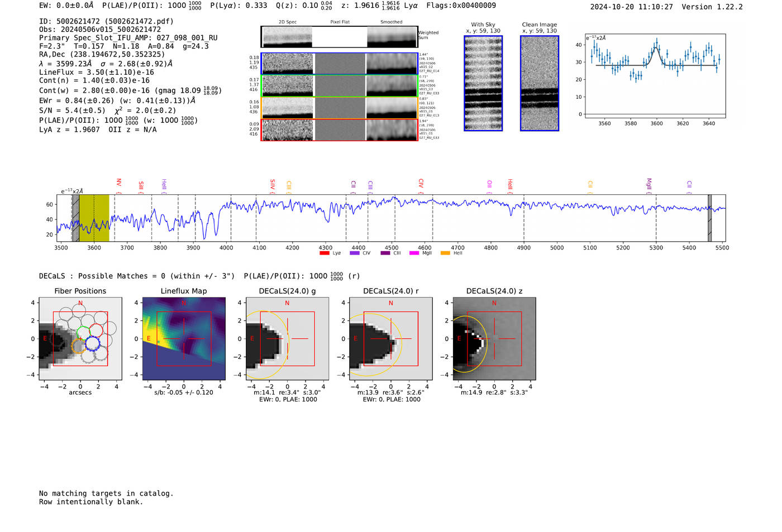The width and height of the screenshot is (782, 532).
Task: Select the m:14.1 re:3.4" s:3.0" caption
Action: [x=287, y=392]
